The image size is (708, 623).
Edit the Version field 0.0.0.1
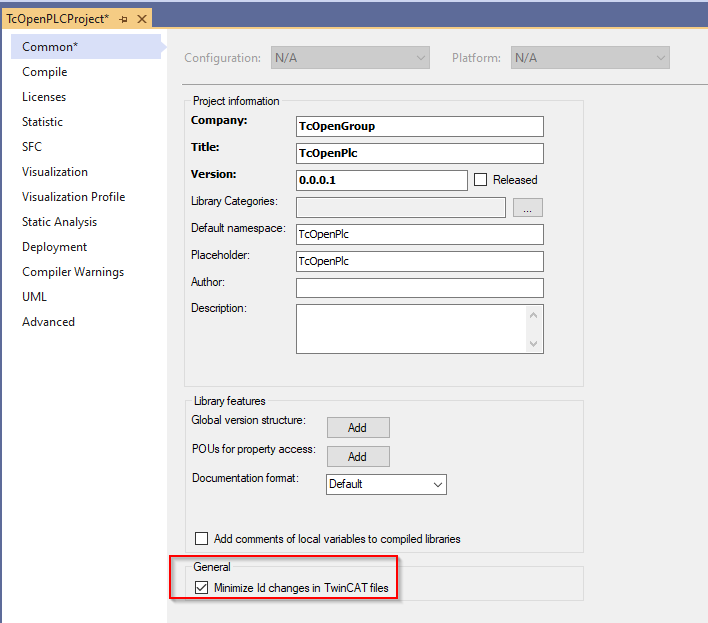[382, 180]
